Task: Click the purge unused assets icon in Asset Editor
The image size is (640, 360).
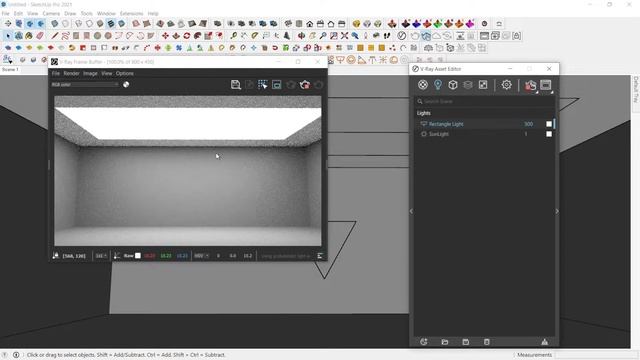Action: coord(544,342)
